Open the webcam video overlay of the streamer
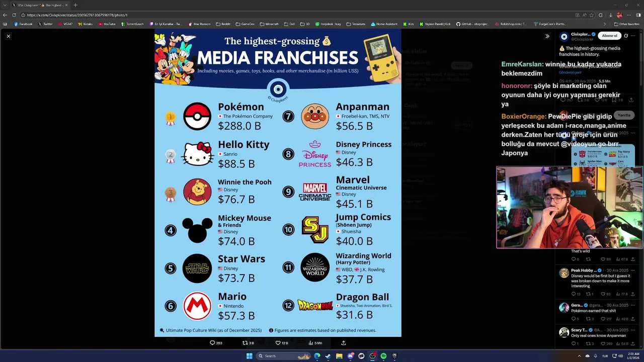 click(x=569, y=207)
